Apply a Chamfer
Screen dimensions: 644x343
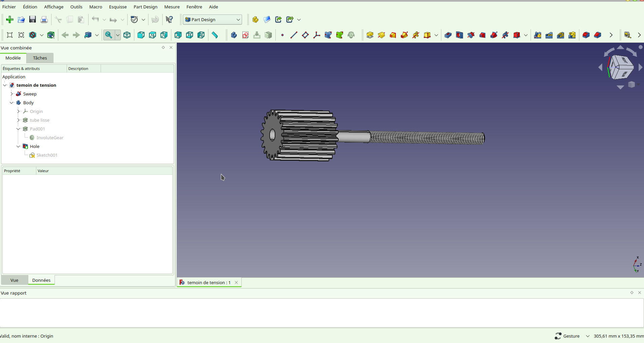pyautogui.click(x=598, y=35)
